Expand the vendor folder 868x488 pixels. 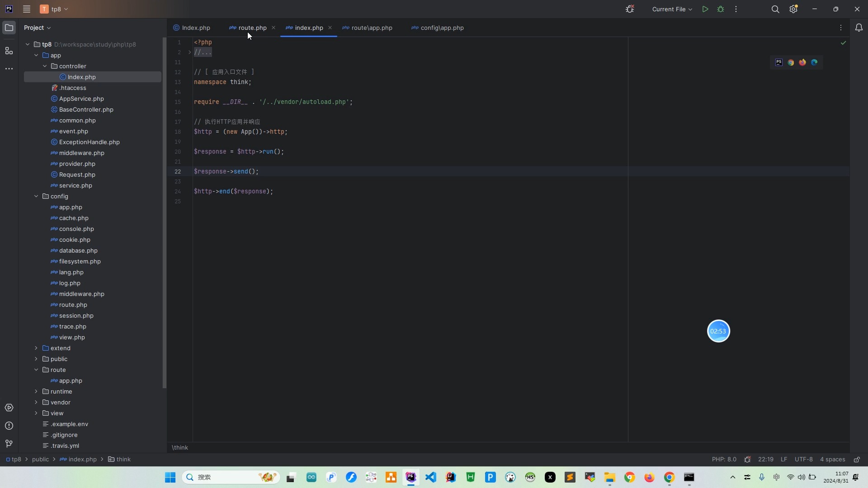(x=36, y=402)
